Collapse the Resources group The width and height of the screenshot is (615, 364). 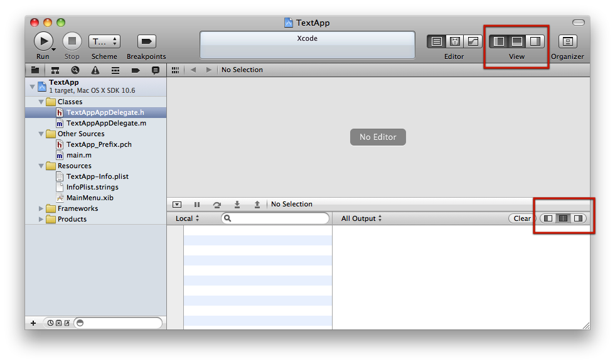pyautogui.click(x=41, y=166)
